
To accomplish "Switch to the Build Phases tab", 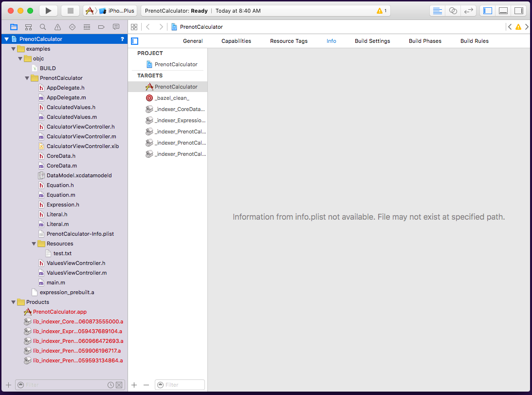I will coord(425,41).
